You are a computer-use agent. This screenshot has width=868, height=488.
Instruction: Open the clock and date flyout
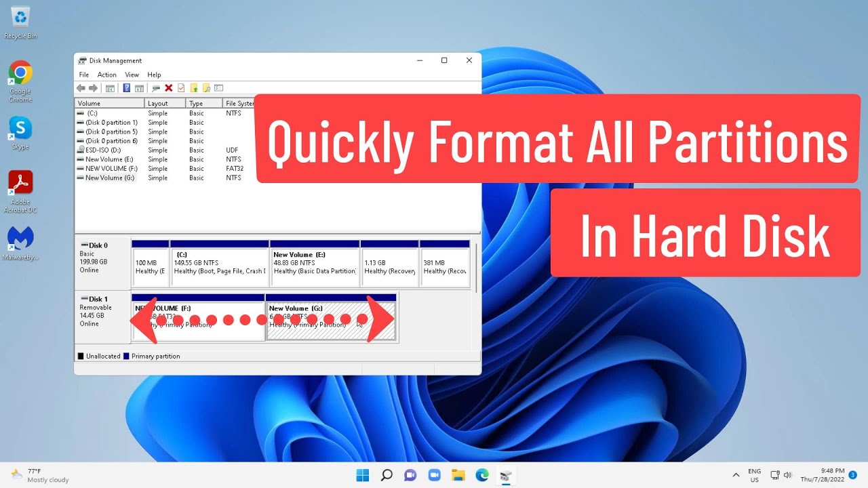click(823, 475)
